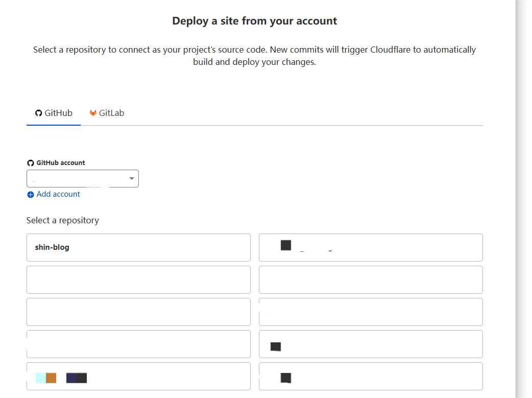532x398 pixels.
Task: Click the black square in the card right of shin-blog
Action: click(x=286, y=245)
